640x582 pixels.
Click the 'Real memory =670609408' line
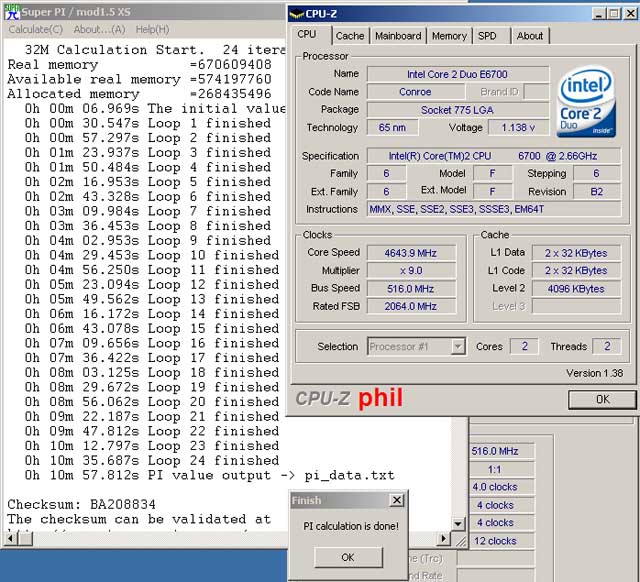coord(139,64)
